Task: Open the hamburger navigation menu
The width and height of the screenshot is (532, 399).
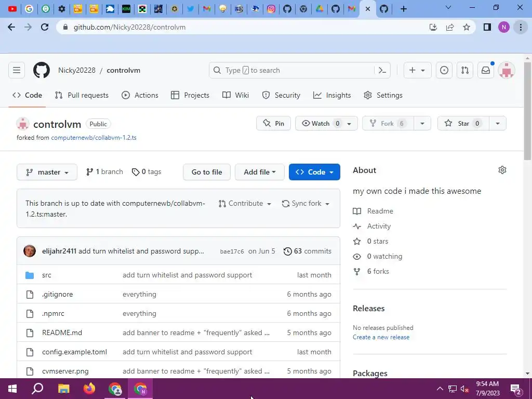Action: (17, 70)
